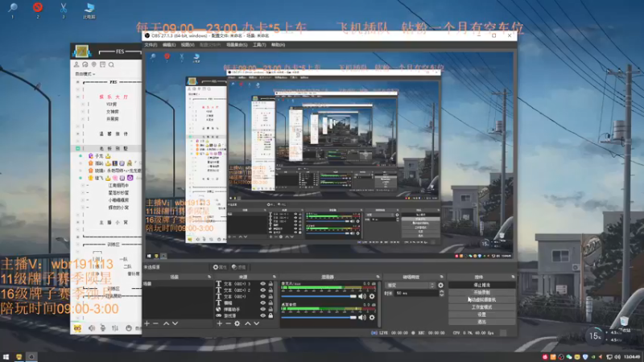The height and width of the screenshot is (362, 644).
Task: Click the microphone icon at the YY window bottom
Action: 103,328
